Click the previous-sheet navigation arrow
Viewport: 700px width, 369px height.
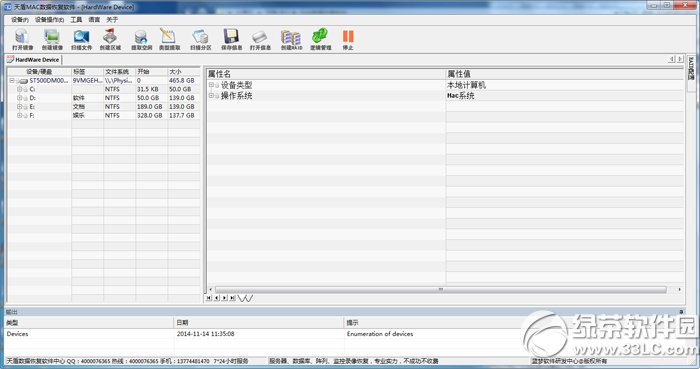(217, 298)
